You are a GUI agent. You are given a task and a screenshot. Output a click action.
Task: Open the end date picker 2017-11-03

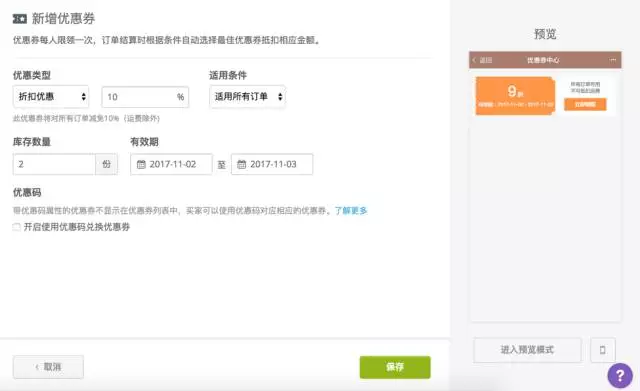click(272, 164)
